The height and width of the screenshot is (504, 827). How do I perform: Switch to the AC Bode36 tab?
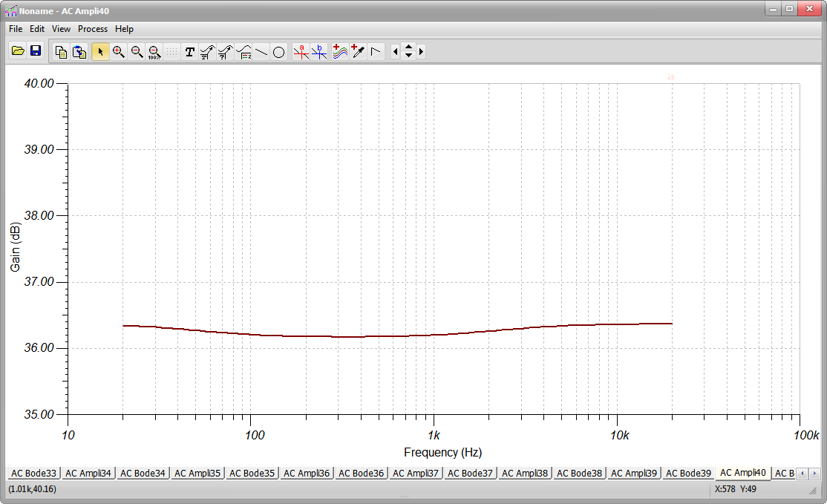(x=362, y=473)
